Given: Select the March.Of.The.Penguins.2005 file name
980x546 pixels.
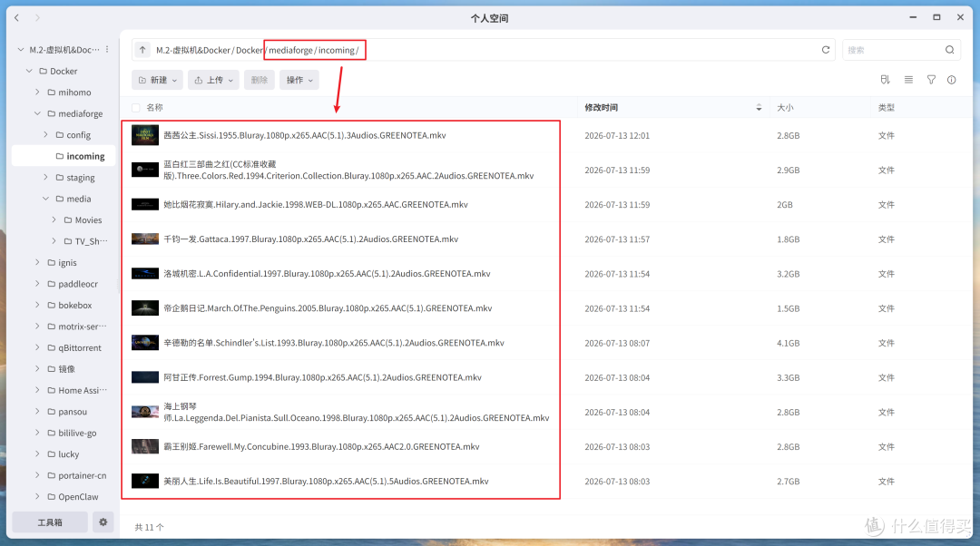Looking at the screenshot, I should (x=328, y=308).
